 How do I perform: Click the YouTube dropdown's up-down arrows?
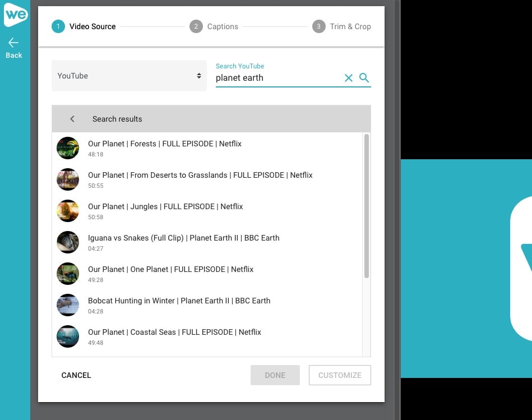point(199,75)
